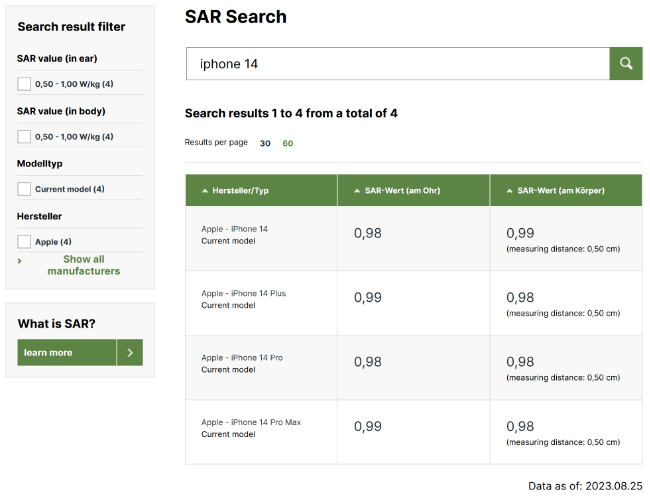Click the 0,98 body value for iPhone 14 Pro
650x497 pixels.
[x=520, y=362]
